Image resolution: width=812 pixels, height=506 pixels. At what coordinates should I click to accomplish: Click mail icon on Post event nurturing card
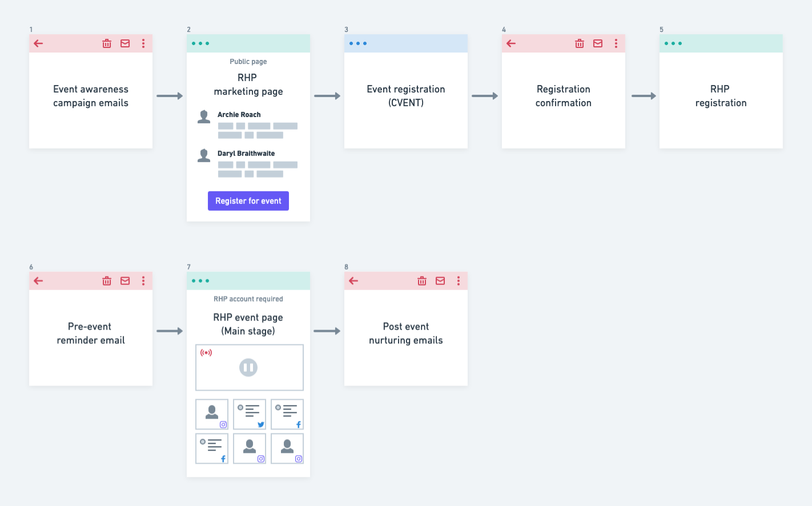(x=440, y=281)
